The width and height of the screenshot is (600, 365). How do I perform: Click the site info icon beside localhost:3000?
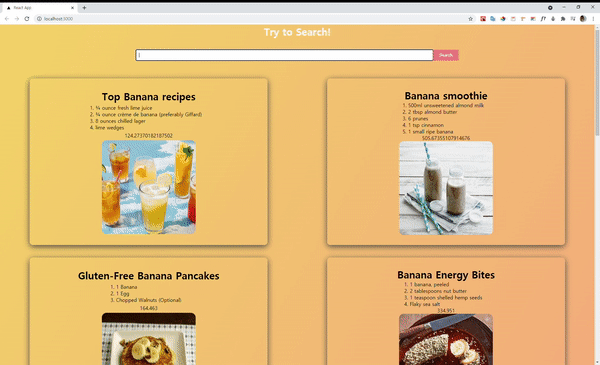point(39,19)
